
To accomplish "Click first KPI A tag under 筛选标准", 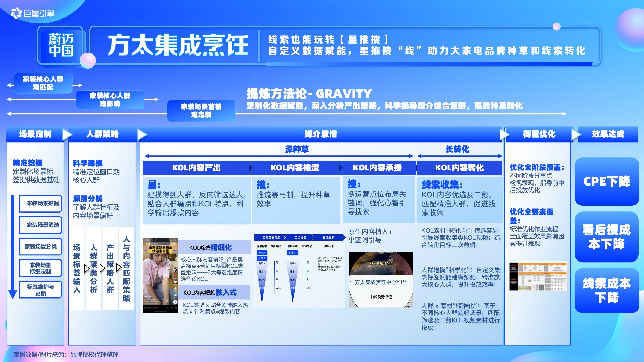I will pos(262,253).
